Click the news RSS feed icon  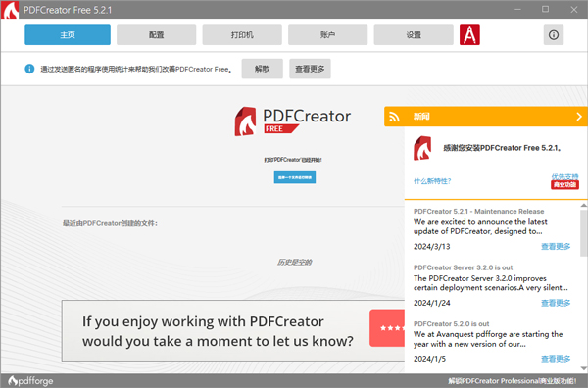394,117
